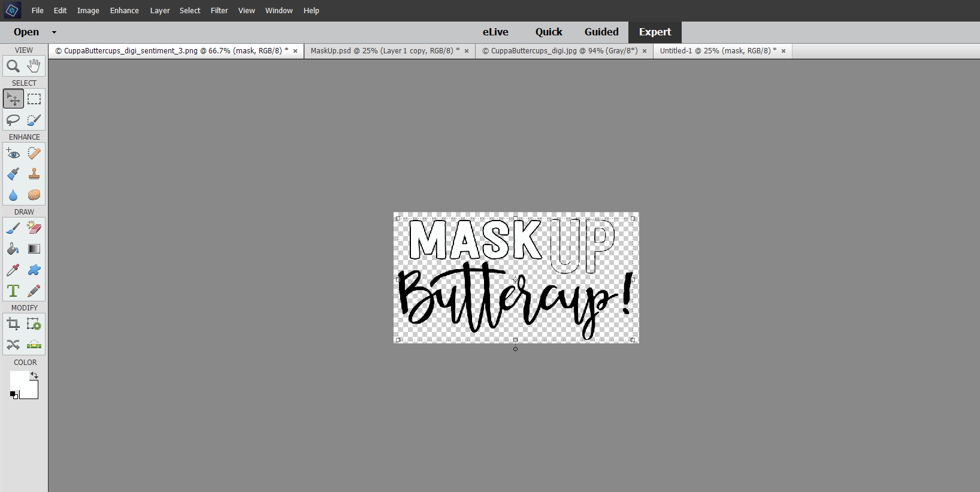Click the Open button
The image size is (980, 492).
point(26,32)
